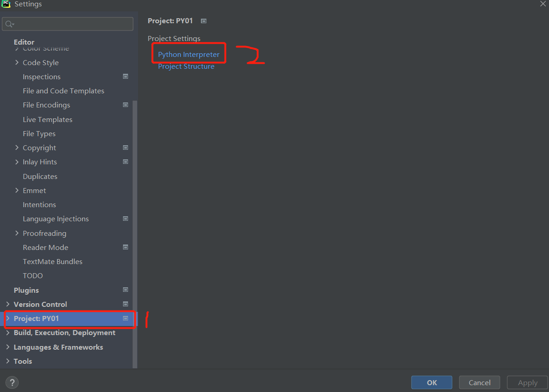This screenshot has width=549, height=392.
Task: Expand the Project: PY01 section arrow
Action: point(8,319)
